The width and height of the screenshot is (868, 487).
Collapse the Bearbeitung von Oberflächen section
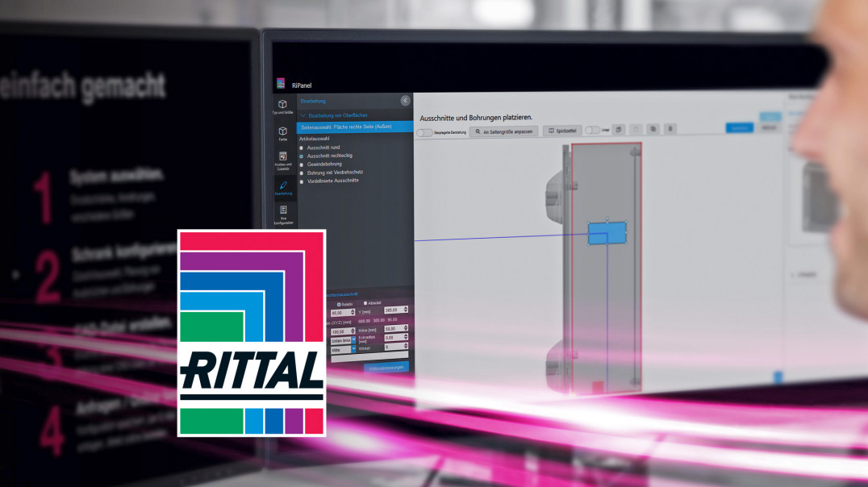point(303,115)
